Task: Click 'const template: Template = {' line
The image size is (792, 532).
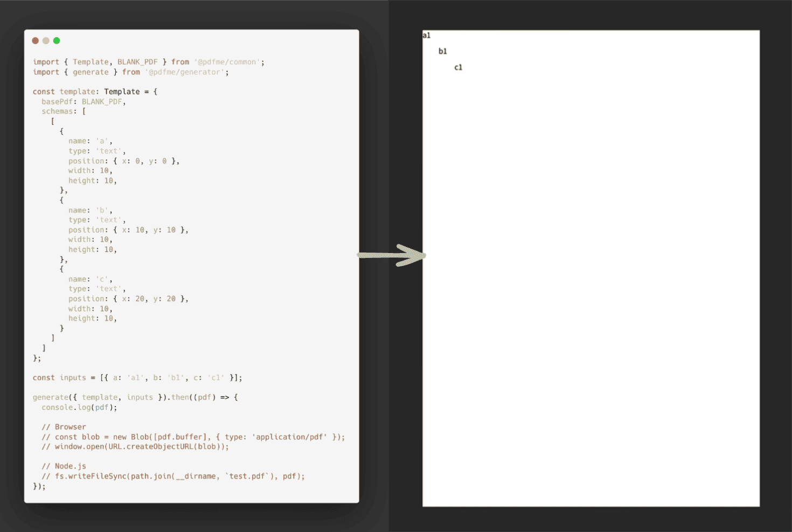Action: coord(95,92)
